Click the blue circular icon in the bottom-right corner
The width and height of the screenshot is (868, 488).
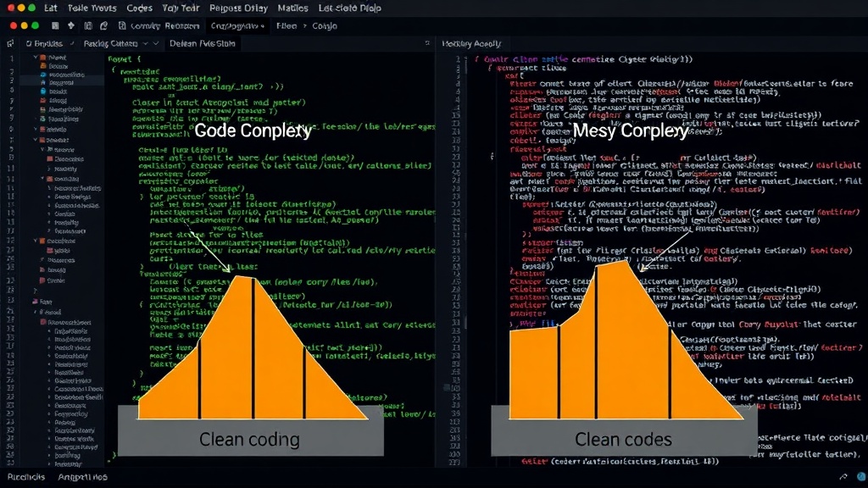[861, 476]
